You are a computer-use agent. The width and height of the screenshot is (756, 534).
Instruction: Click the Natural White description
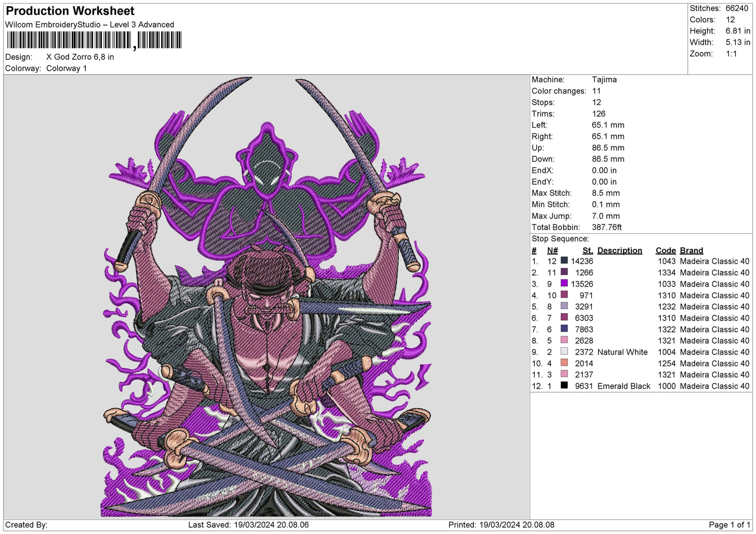[x=623, y=352]
